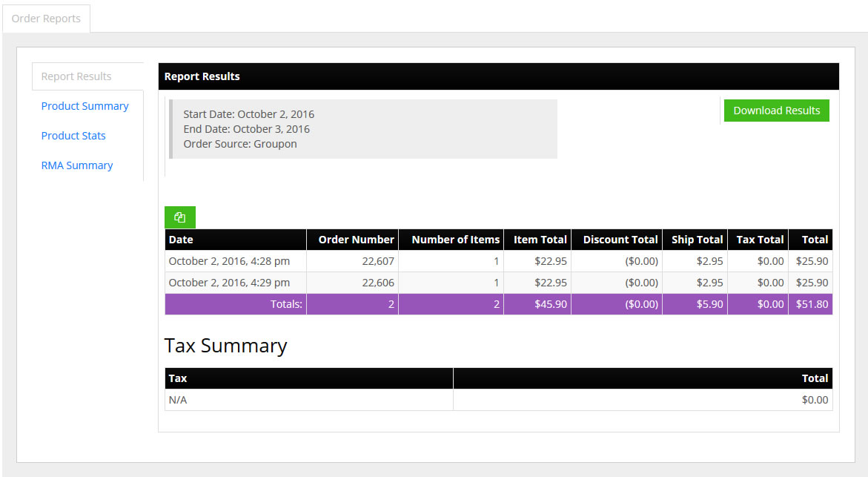This screenshot has height=477, width=868.
Task: Open the Product Summary link
Action: (x=85, y=106)
